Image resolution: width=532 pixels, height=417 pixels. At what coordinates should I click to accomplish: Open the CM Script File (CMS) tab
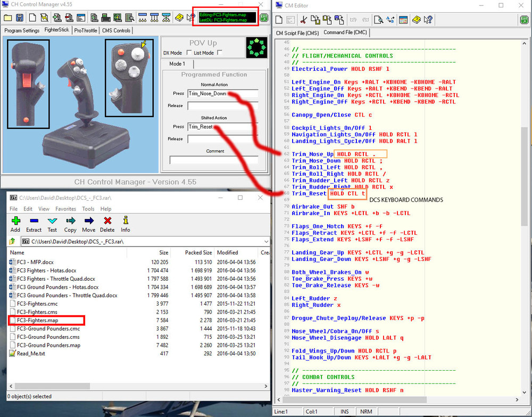[297, 32]
